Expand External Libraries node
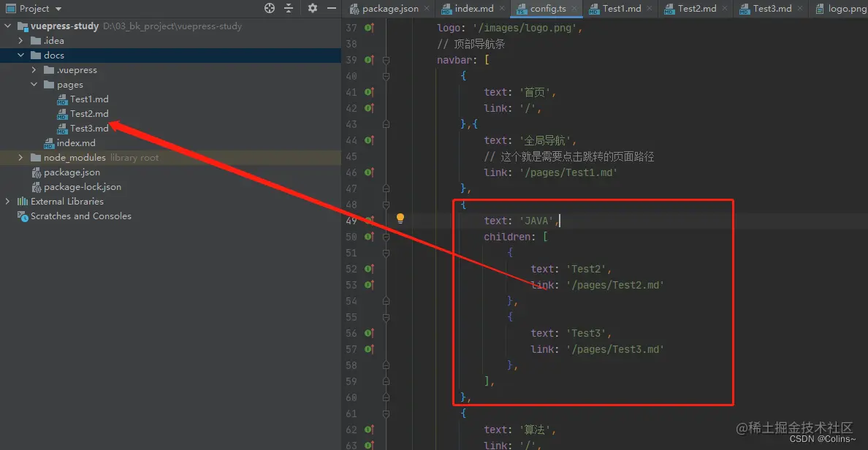Viewport: 868px width, 450px height. [8, 202]
